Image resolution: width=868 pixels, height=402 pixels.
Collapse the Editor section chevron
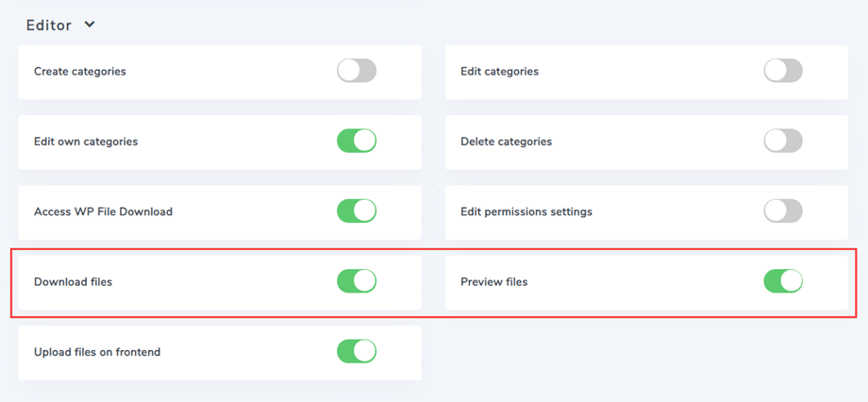pos(90,25)
